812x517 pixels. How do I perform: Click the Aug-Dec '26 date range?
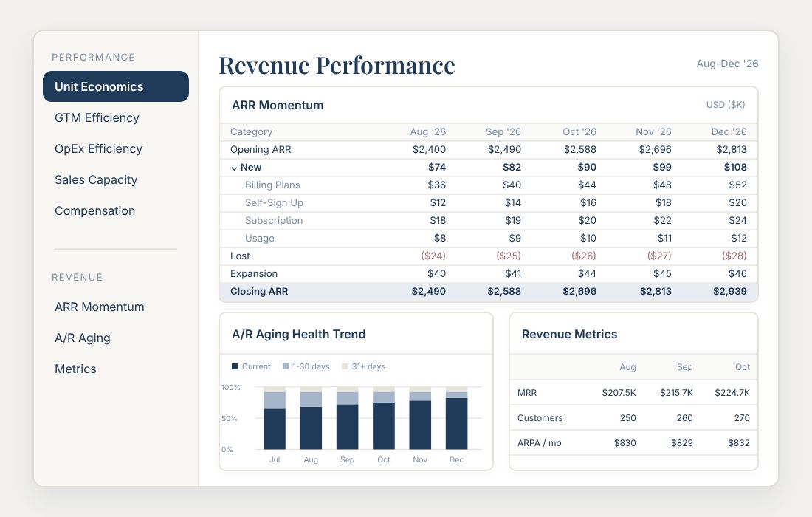727,64
